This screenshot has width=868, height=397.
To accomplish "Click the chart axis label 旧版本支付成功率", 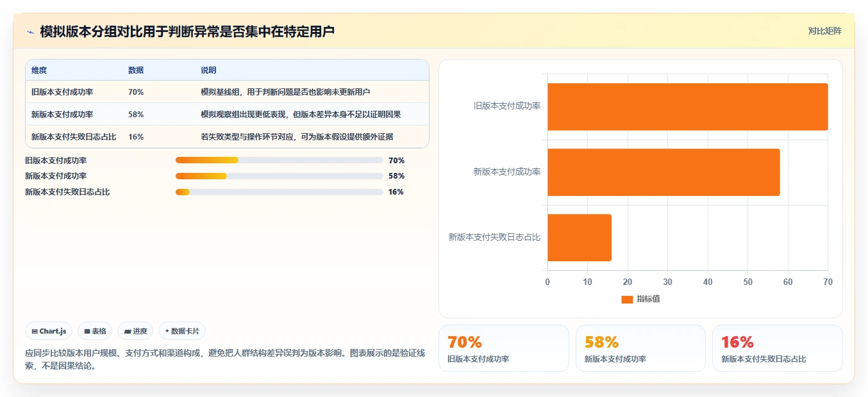I will (507, 106).
